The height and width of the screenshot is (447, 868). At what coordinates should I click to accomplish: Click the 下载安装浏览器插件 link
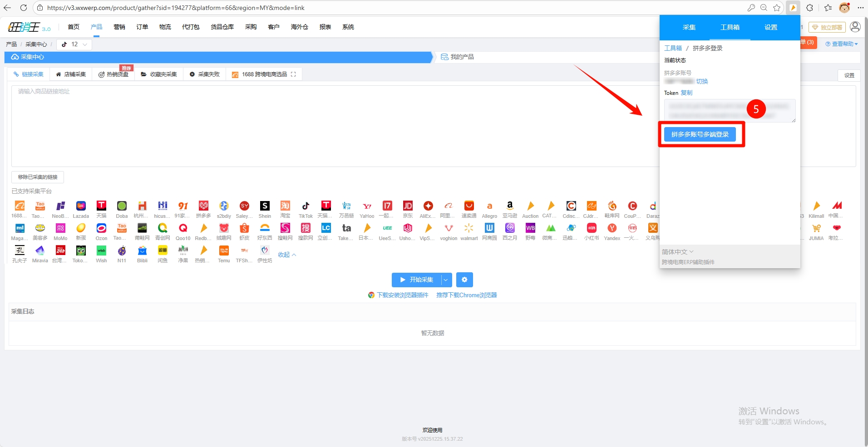[x=402, y=295]
